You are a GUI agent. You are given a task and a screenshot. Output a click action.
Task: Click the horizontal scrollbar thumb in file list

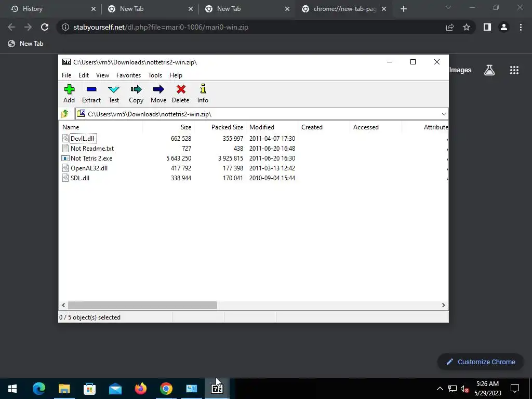tap(142, 305)
